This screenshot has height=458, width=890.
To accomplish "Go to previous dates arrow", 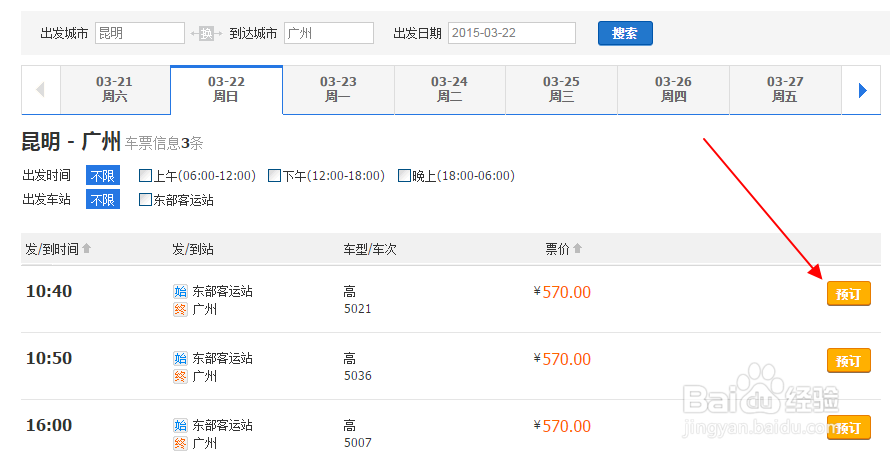I will pyautogui.click(x=41, y=90).
